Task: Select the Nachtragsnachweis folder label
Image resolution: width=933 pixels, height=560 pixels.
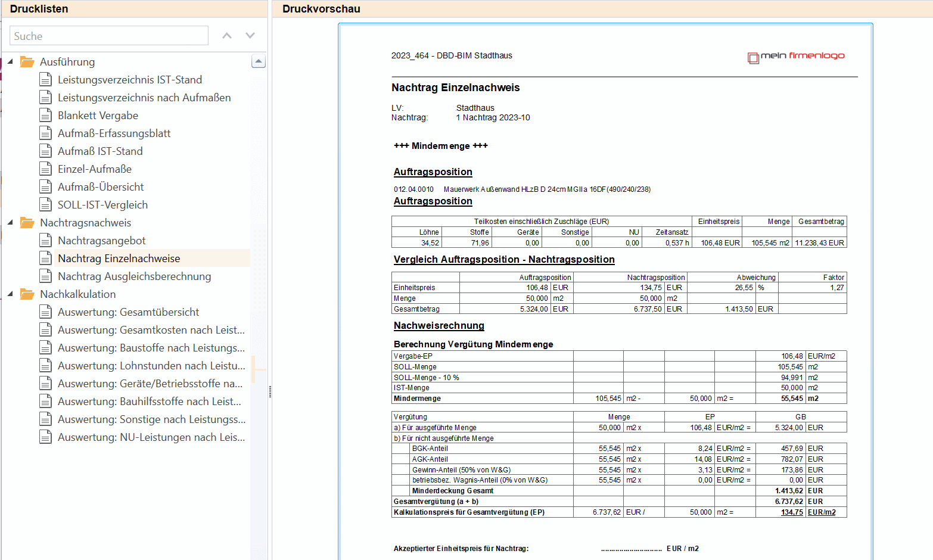Action: pos(86,223)
